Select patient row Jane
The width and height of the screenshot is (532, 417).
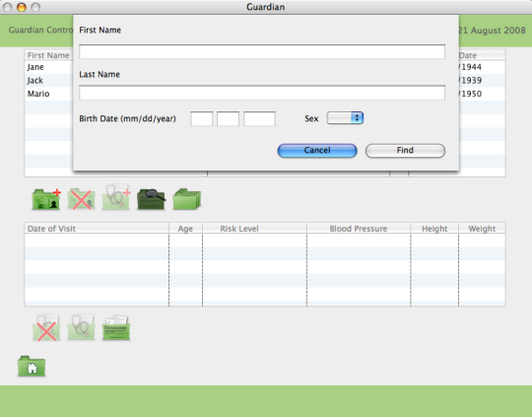click(48, 67)
